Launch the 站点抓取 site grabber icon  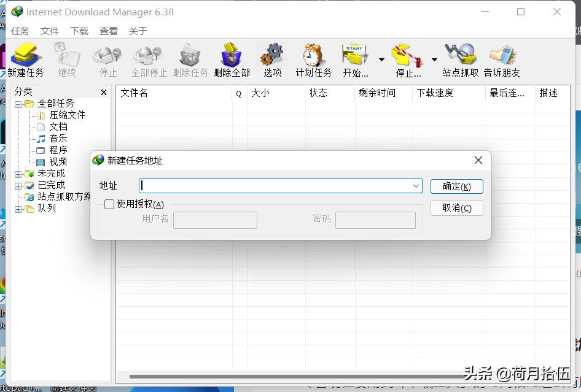tap(460, 60)
